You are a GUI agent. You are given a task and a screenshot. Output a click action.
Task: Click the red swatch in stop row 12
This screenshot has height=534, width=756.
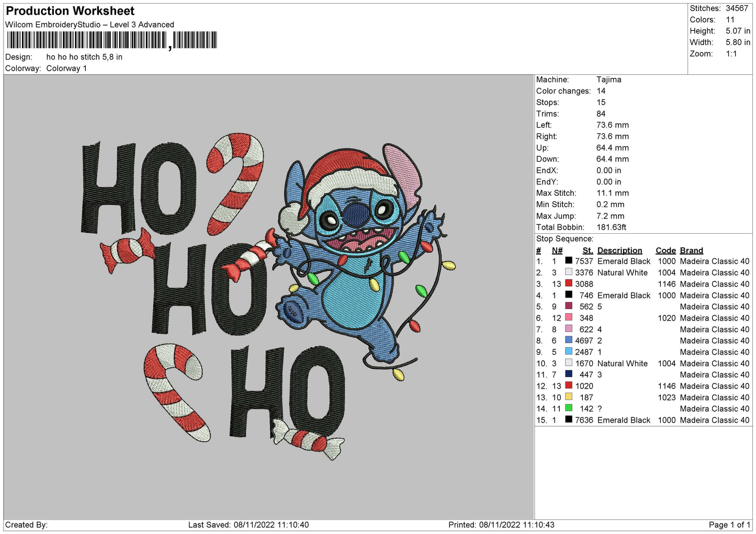point(568,385)
